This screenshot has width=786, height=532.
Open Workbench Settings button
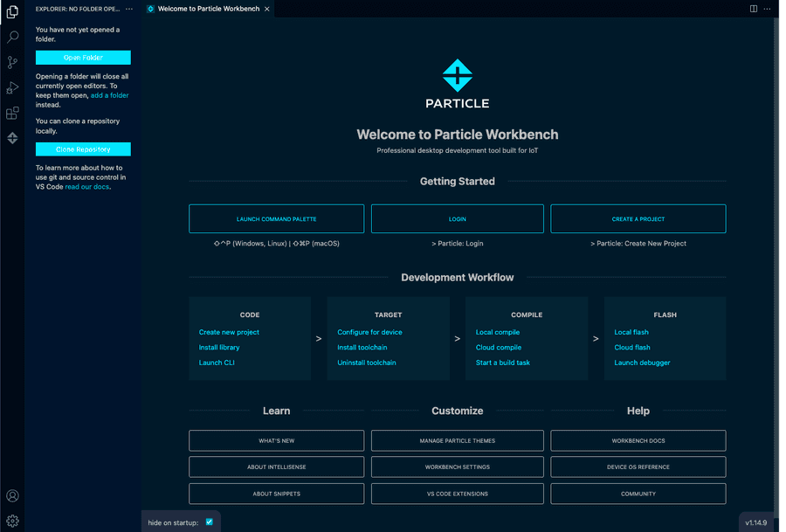pyautogui.click(x=457, y=466)
